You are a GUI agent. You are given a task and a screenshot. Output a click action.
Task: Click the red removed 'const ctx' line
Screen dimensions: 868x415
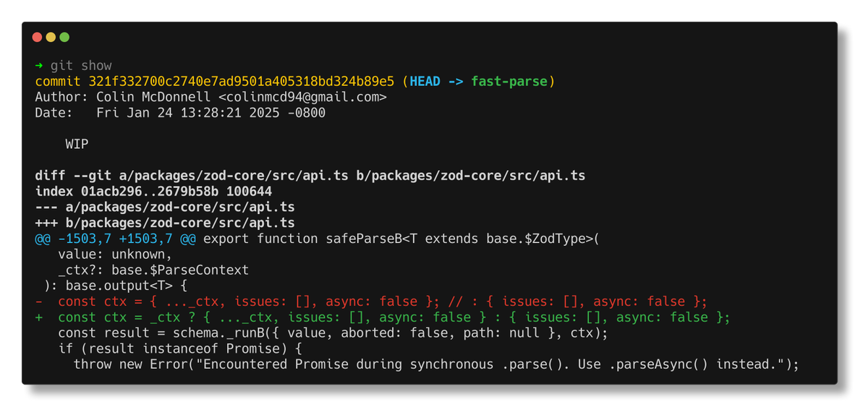pos(371,301)
